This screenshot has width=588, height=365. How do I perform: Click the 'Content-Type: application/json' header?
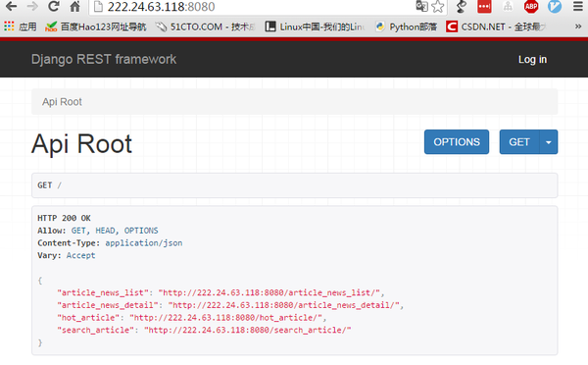(x=110, y=243)
